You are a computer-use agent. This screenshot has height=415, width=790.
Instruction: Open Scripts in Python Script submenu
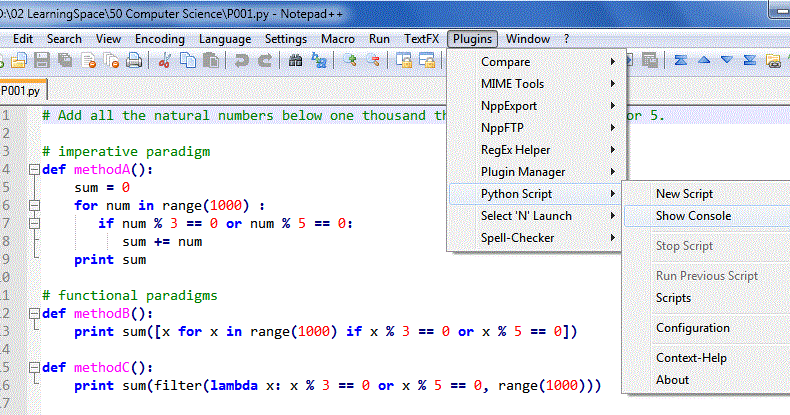point(707,298)
